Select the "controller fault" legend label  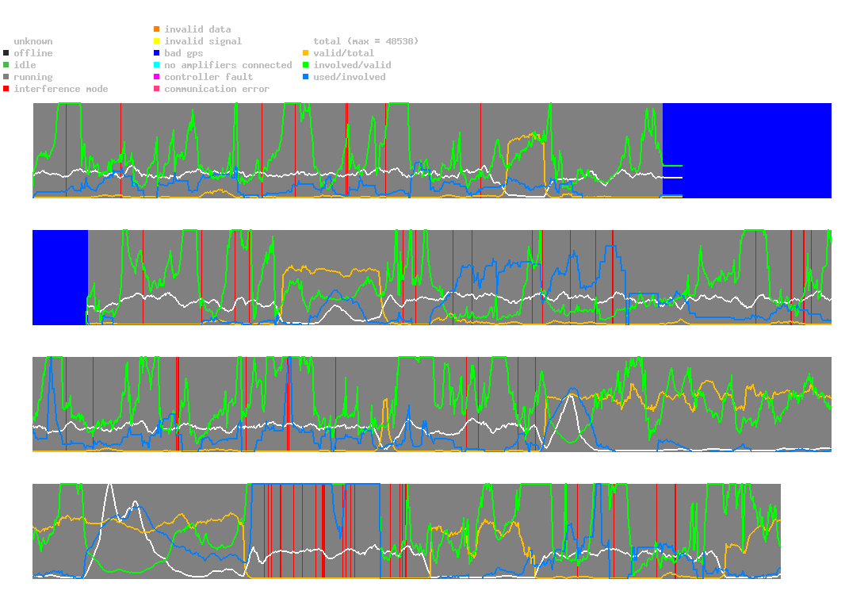208,77
